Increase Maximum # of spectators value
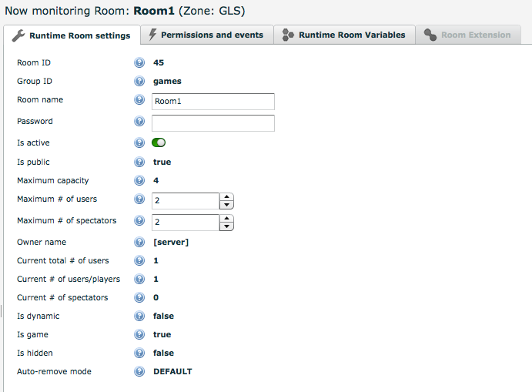Screen dimensions: 532x392 [x=226, y=219]
